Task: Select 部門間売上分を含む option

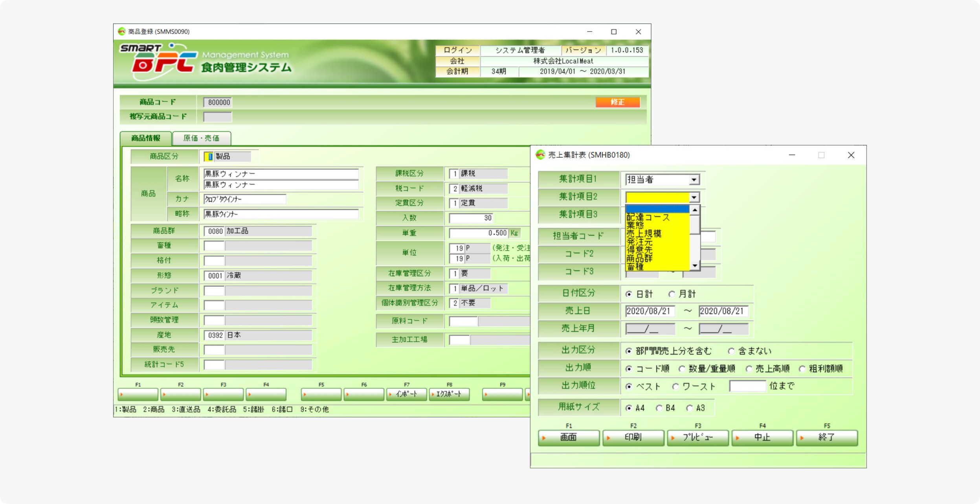Action: (x=629, y=351)
